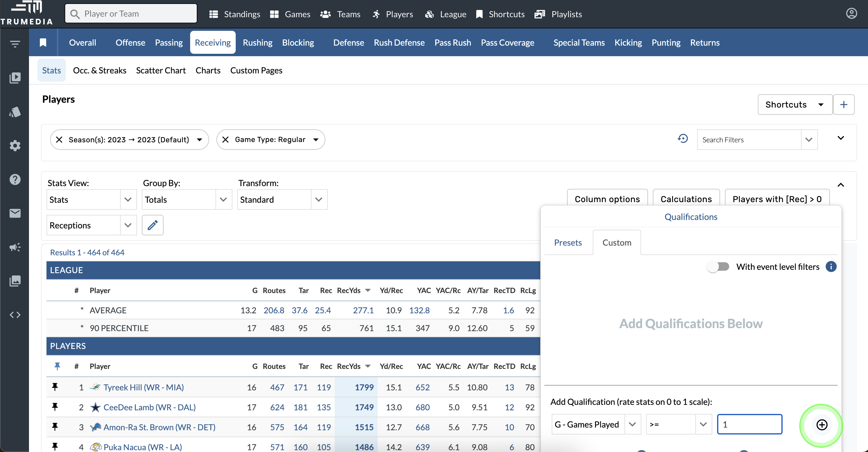
Task: Open the Amon-Ra St. Brown player link
Action: (159, 427)
